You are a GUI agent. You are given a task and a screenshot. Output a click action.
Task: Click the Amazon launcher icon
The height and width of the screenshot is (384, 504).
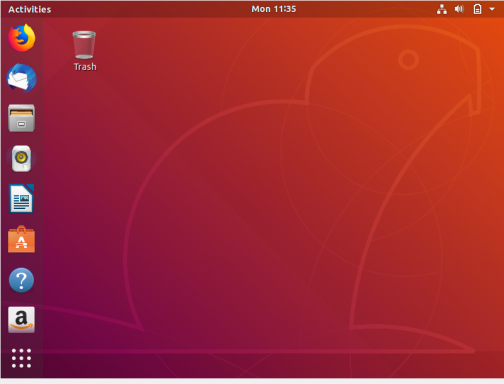(x=21, y=320)
